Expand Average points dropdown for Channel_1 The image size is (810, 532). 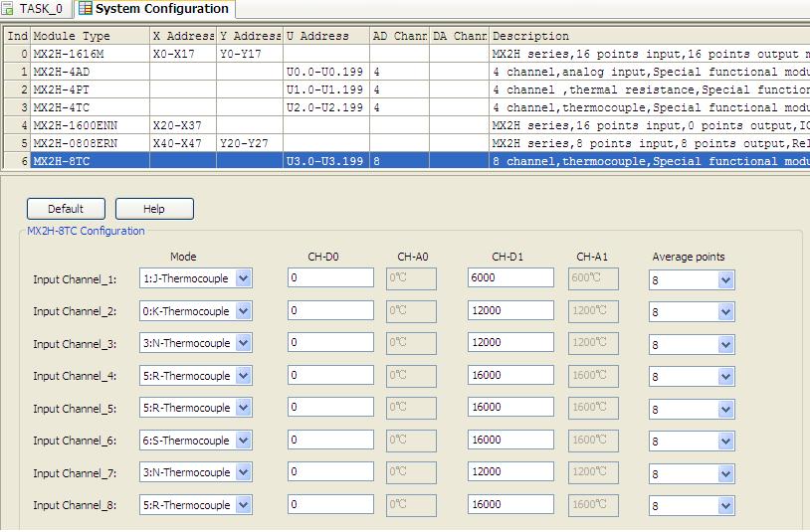tap(725, 280)
